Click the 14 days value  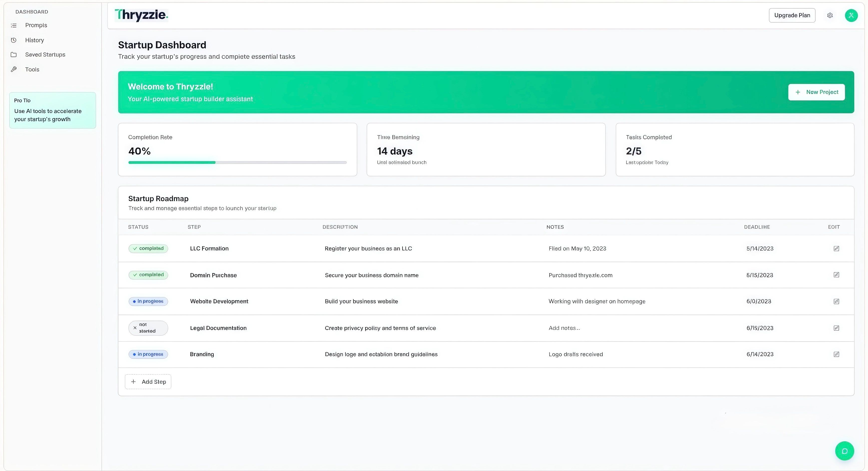(x=395, y=151)
